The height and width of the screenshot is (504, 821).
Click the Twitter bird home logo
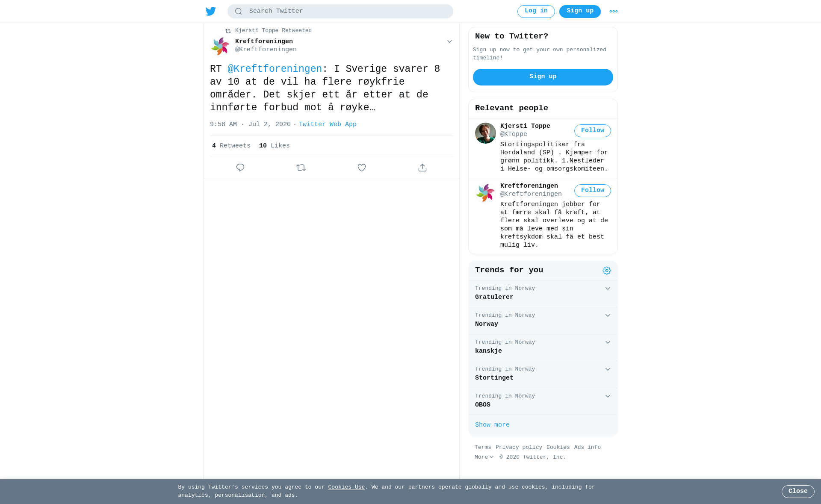(211, 12)
